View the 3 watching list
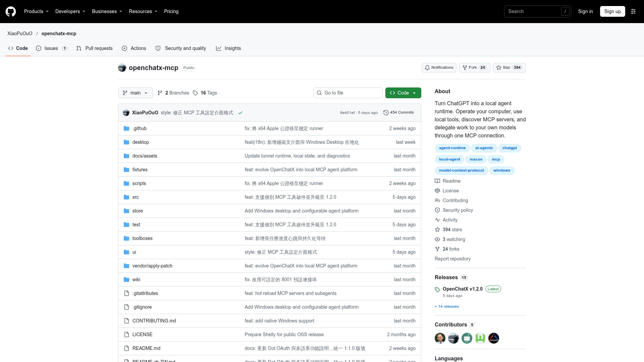644x362 pixels. [450, 239]
